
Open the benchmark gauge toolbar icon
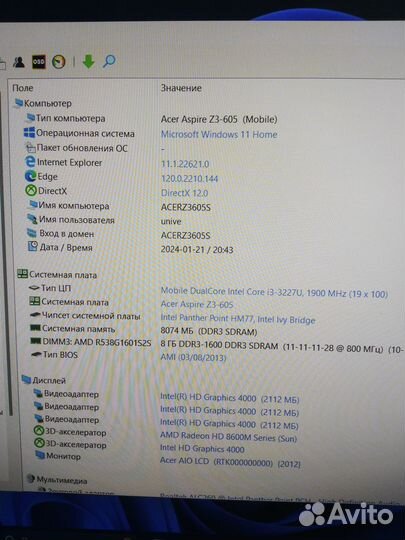tap(59, 62)
